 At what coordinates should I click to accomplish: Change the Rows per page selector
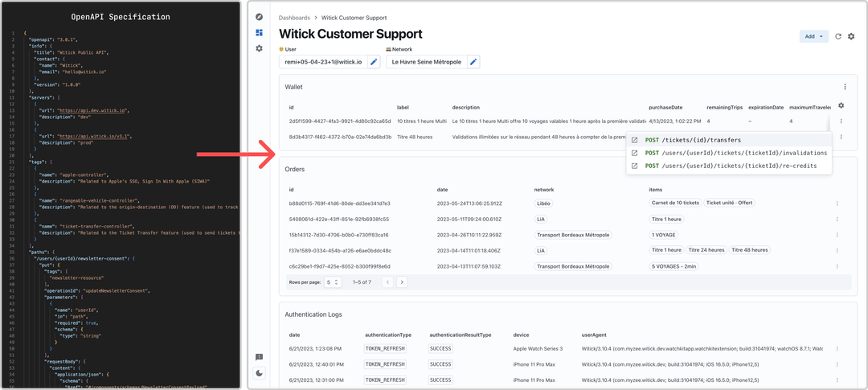coord(334,282)
